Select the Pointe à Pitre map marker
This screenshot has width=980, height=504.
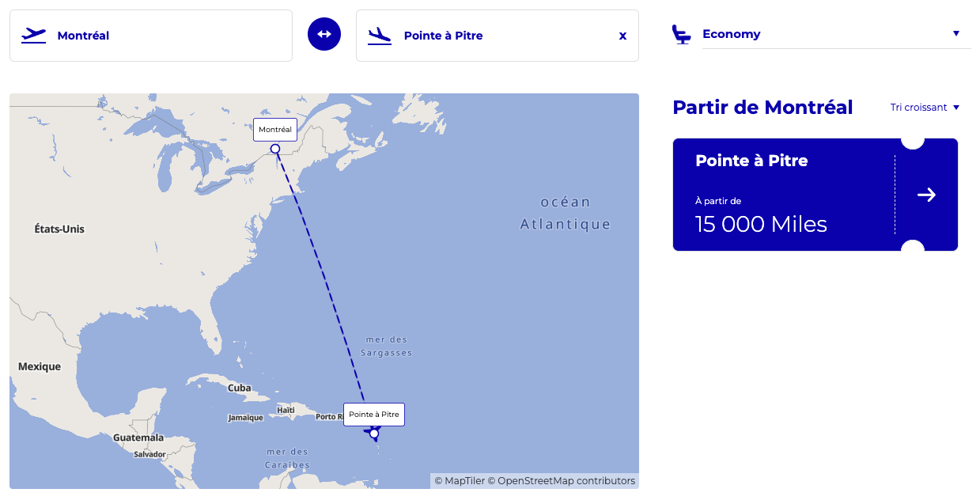coord(373,433)
